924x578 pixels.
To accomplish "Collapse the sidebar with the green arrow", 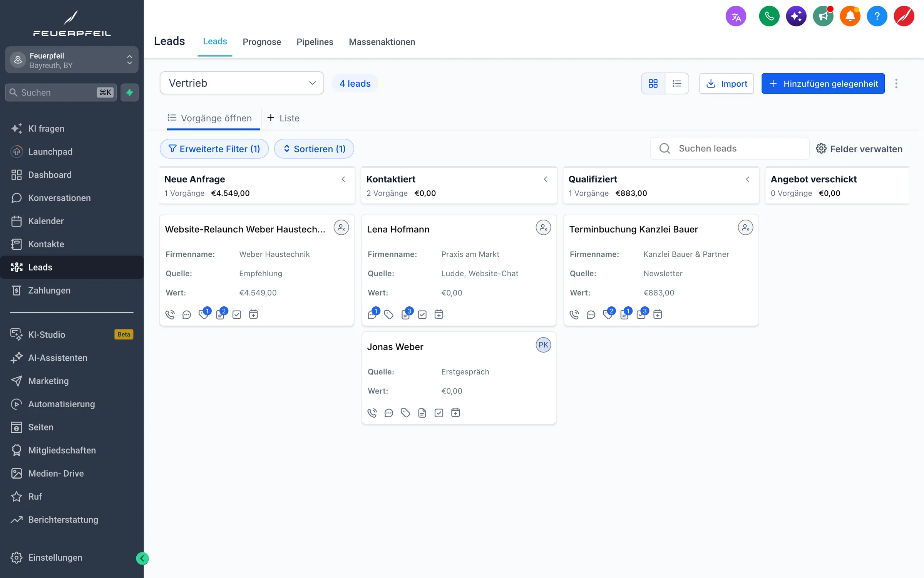I will click(x=142, y=558).
